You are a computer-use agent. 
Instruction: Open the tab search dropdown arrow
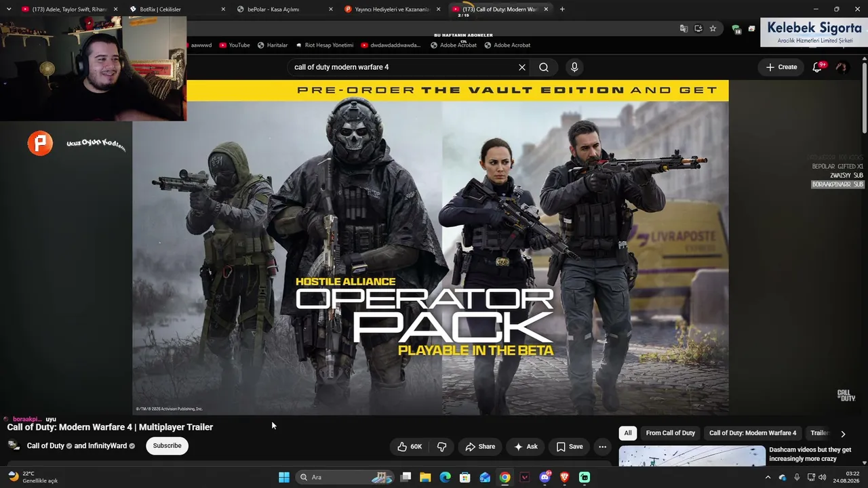(9, 9)
